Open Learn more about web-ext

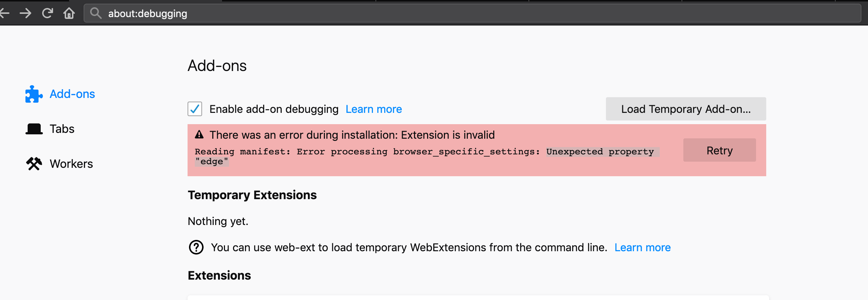point(643,247)
